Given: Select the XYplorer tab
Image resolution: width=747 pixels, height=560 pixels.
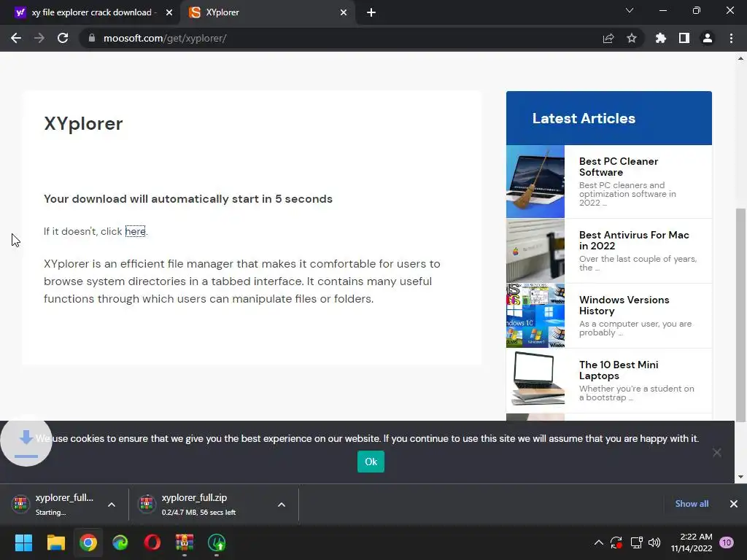Looking at the screenshot, I should [x=268, y=12].
